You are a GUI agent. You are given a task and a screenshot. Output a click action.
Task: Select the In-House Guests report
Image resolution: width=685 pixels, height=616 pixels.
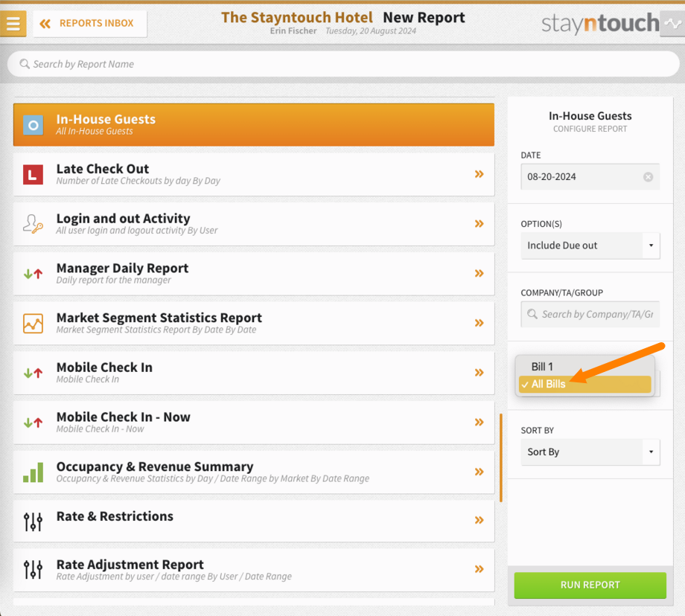[x=254, y=124]
